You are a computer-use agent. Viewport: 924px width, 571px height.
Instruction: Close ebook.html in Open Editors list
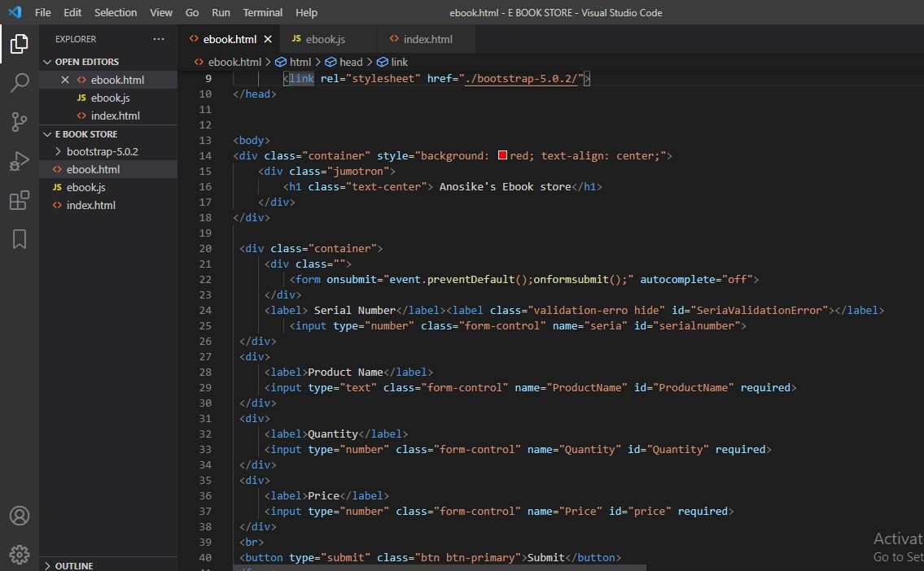pyautogui.click(x=65, y=80)
